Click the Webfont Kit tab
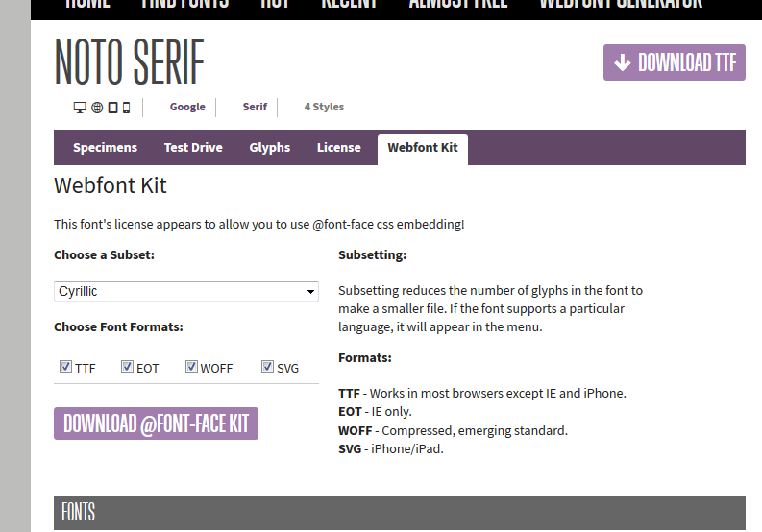 tap(423, 149)
